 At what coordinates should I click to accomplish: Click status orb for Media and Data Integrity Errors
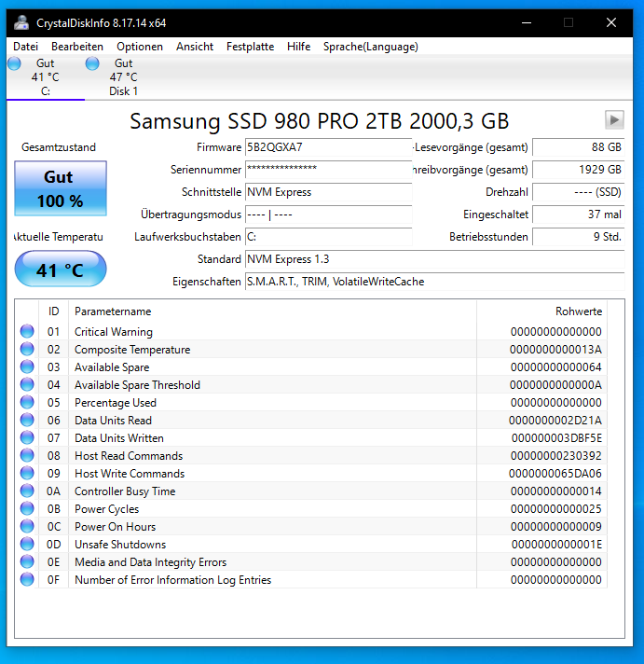(27, 561)
